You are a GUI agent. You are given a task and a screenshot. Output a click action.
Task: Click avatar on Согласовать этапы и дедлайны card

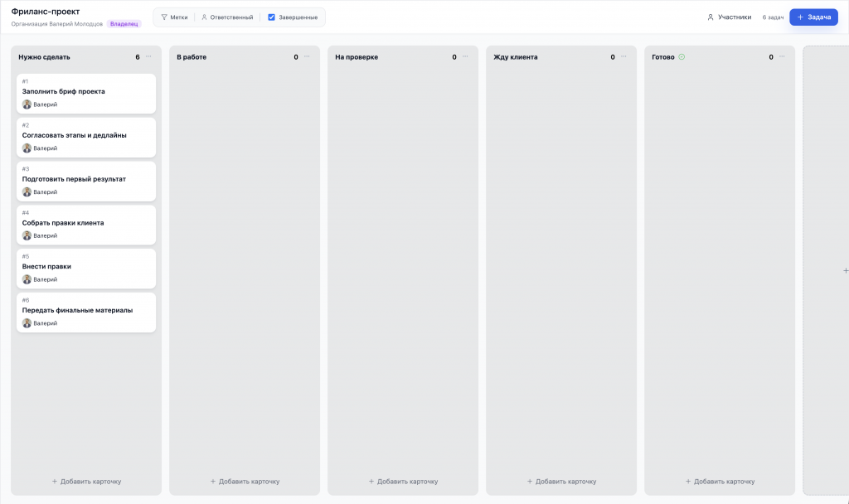click(27, 148)
